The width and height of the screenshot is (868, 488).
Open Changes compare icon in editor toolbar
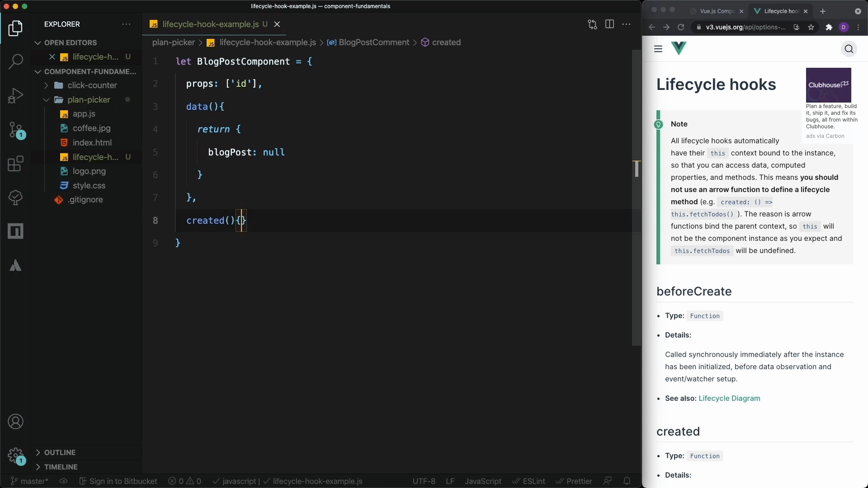pos(592,24)
